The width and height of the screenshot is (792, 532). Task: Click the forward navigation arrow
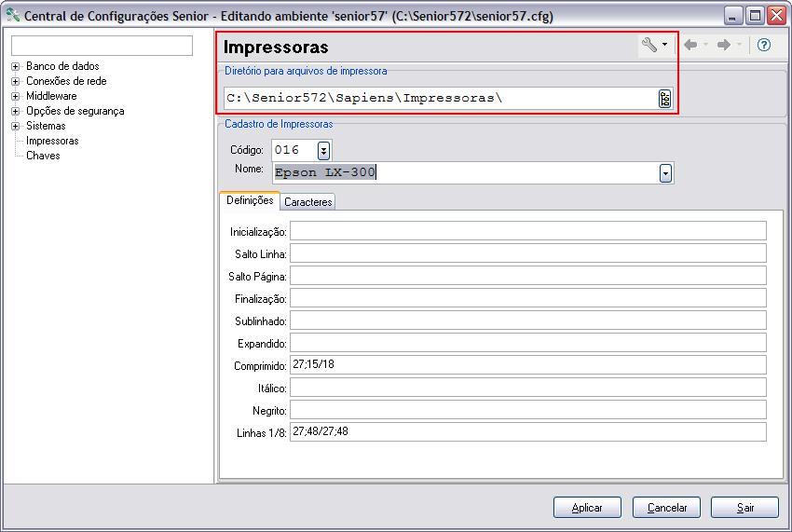click(x=724, y=45)
